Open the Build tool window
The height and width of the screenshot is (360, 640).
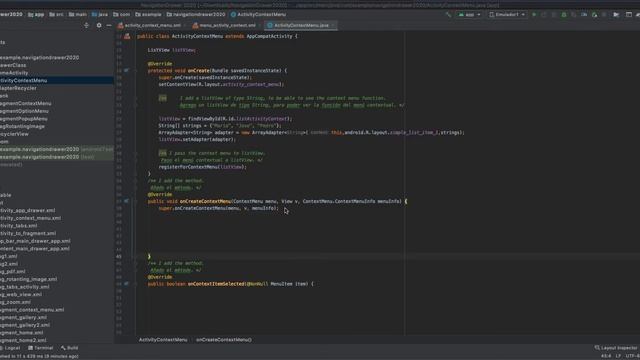[70, 348]
